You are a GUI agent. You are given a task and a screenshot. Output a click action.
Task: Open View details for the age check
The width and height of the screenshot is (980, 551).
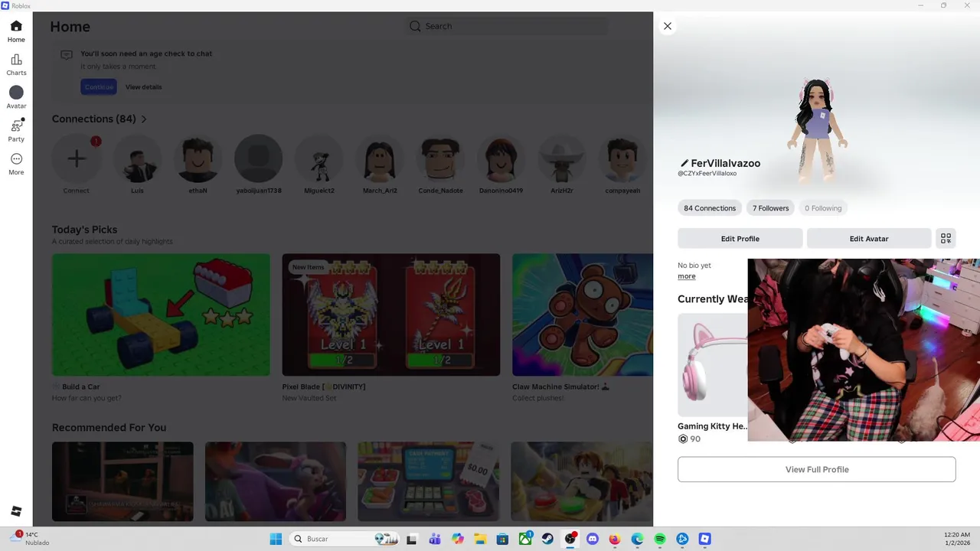(x=144, y=87)
